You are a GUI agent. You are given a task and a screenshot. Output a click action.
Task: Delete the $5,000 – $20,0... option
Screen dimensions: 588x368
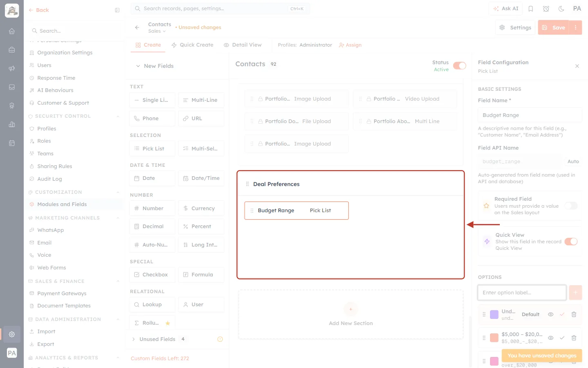click(574, 338)
